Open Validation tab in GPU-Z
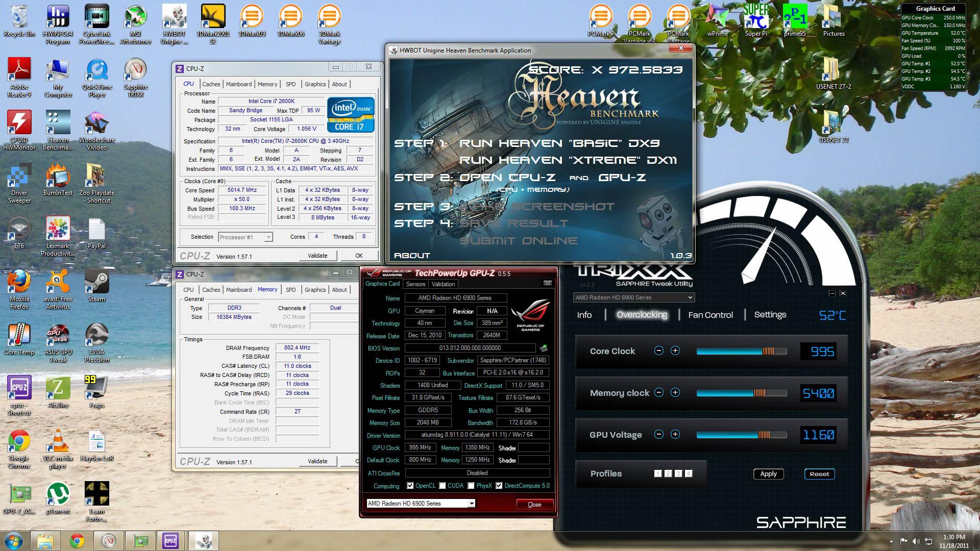The image size is (980, 551). 443,284
